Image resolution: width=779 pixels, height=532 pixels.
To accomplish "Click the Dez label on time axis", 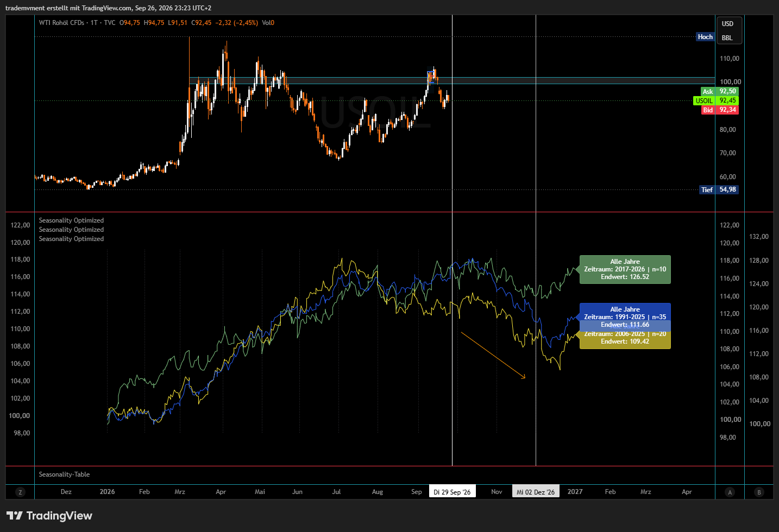I will point(66,492).
